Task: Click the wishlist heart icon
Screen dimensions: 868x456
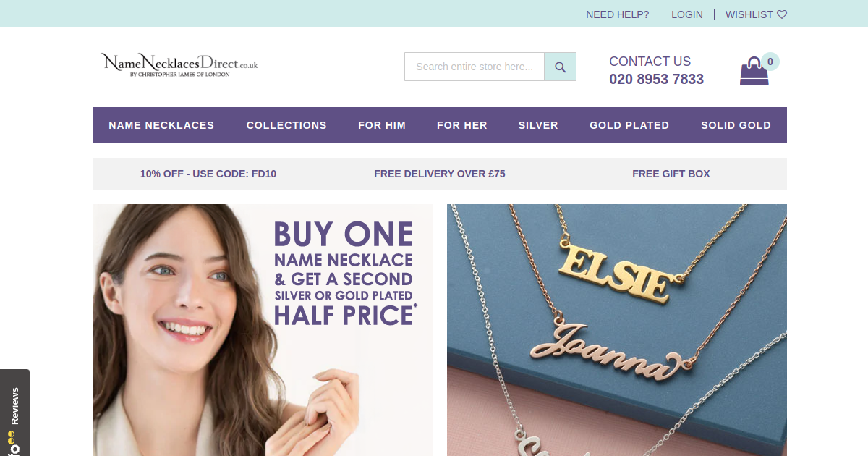Action: click(x=782, y=14)
